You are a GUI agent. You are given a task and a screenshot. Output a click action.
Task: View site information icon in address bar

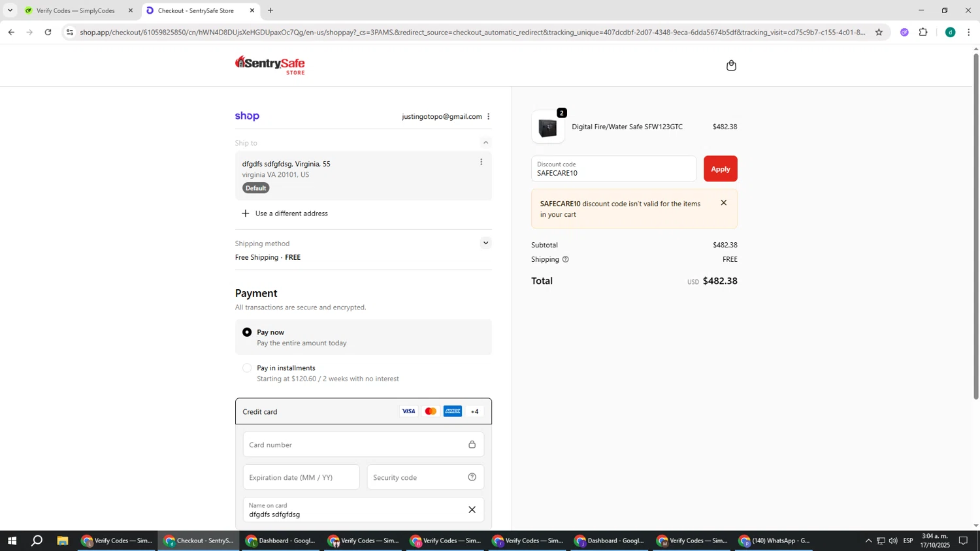[70, 32]
